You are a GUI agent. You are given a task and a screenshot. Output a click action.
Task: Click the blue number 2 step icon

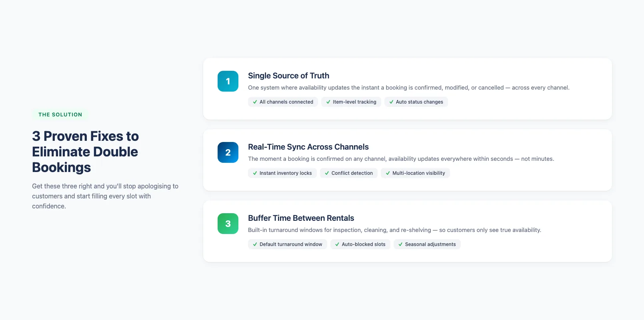[x=228, y=152]
